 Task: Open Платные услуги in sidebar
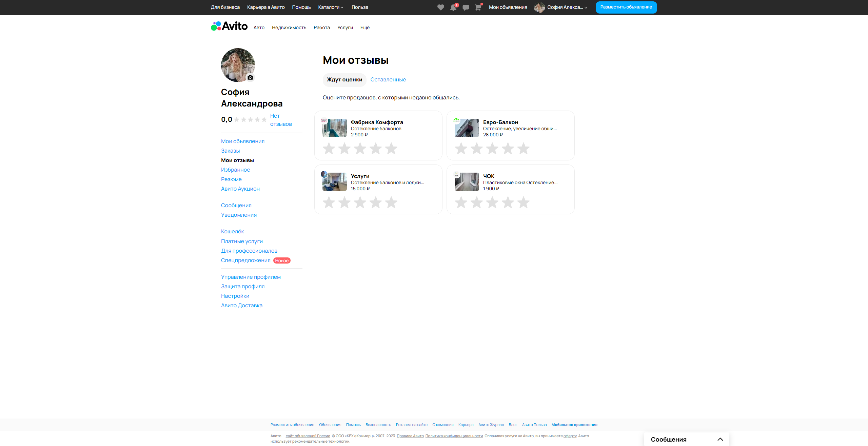pos(242,241)
